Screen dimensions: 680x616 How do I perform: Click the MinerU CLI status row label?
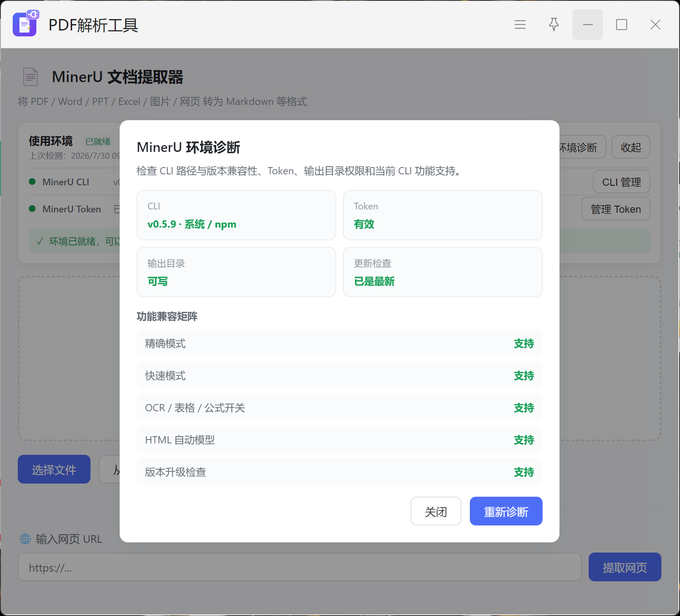66,182
